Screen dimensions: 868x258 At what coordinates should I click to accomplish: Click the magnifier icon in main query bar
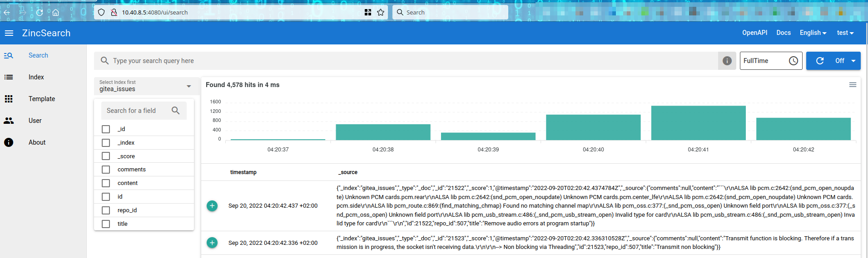(104, 61)
